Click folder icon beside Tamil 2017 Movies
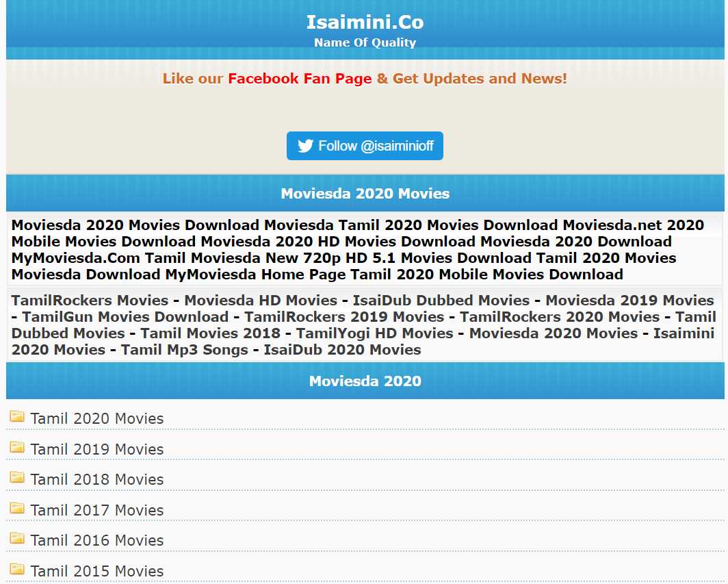 point(17,508)
